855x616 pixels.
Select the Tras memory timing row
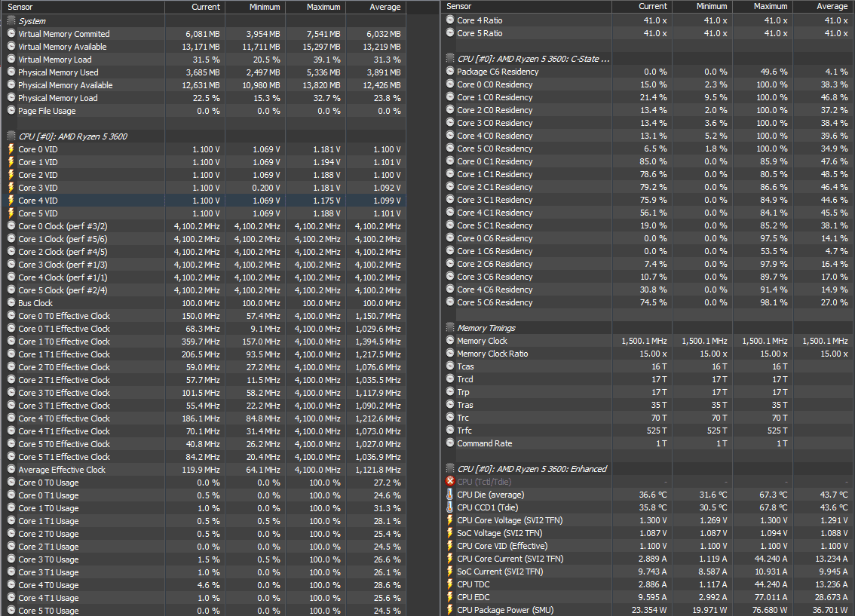click(x=647, y=404)
